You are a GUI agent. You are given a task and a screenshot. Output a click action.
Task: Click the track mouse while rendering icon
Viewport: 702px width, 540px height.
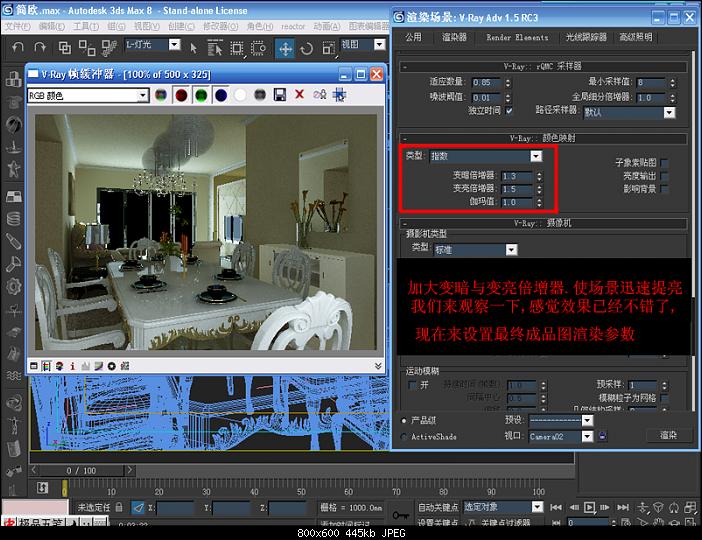click(339, 95)
